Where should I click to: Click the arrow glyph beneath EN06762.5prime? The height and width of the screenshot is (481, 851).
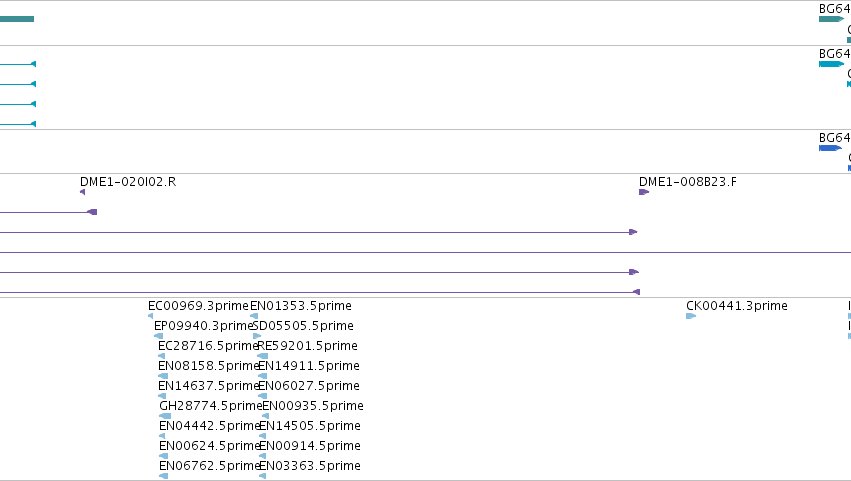click(163, 476)
